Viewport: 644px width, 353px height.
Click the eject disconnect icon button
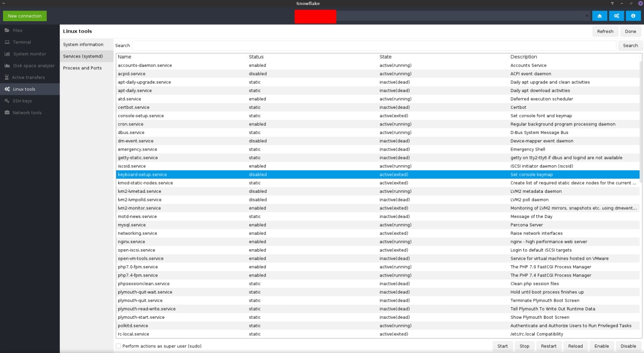point(600,16)
